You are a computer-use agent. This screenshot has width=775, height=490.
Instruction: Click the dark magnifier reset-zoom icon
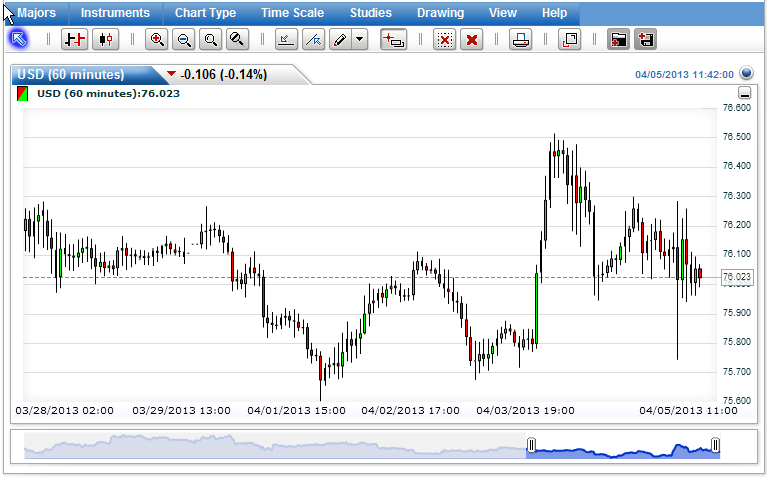(x=237, y=39)
